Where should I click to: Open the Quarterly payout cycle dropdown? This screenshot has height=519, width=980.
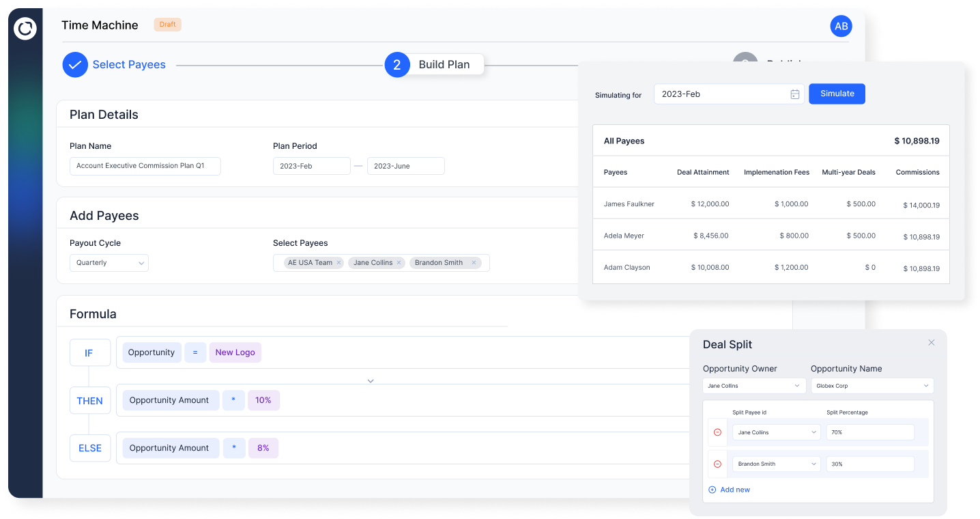click(109, 262)
